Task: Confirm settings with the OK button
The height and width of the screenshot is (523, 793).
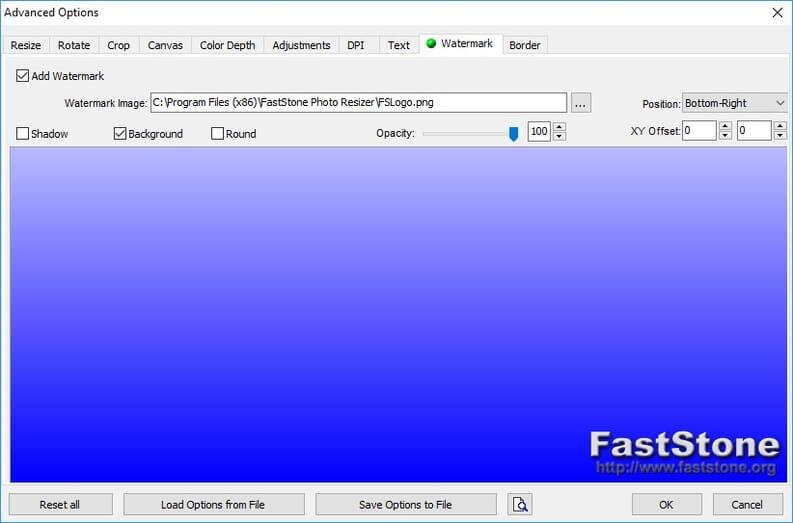Action: click(667, 504)
